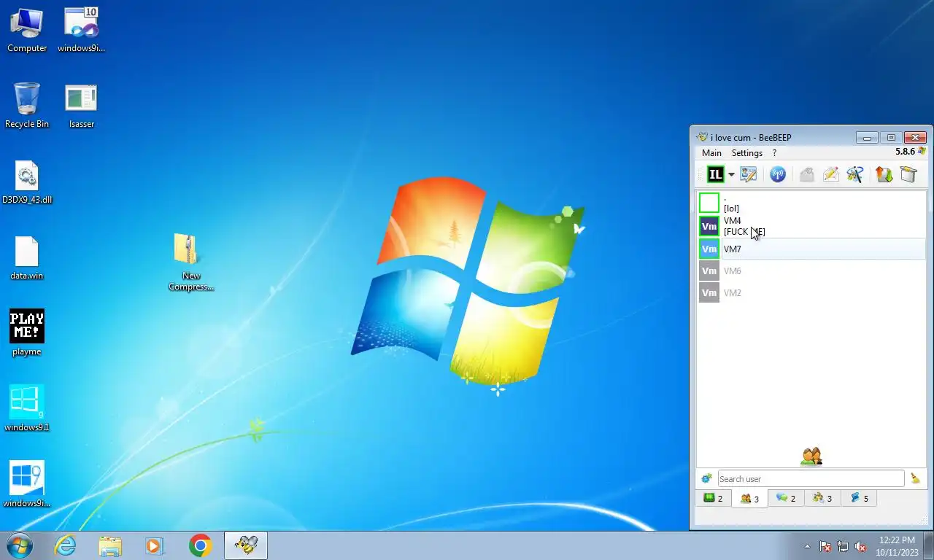Select the lsasser desktop icon

[81, 106]
